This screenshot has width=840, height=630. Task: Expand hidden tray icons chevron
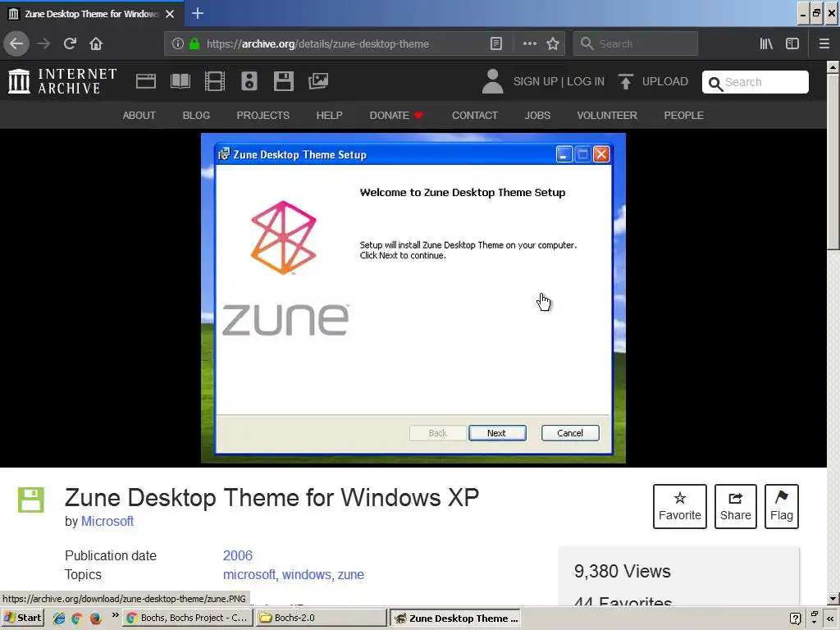tap(830, 619)
